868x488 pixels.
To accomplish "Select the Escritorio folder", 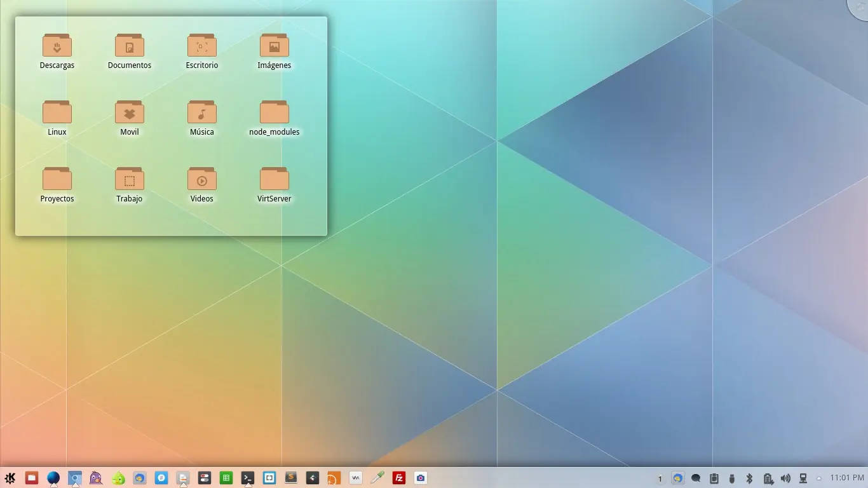I will (x=202, y=51).
